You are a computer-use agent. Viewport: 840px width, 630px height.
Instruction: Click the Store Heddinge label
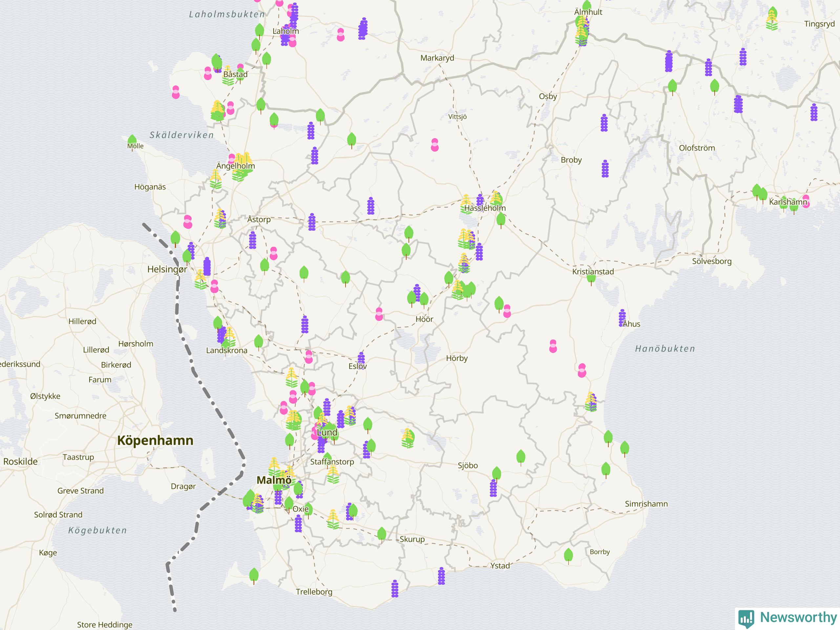coord(105,625)
